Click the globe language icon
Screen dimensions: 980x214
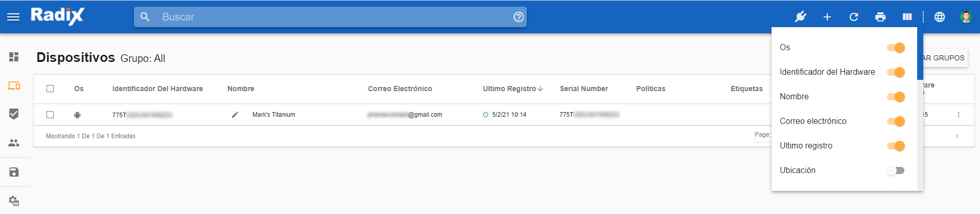(x=940, y=17)
